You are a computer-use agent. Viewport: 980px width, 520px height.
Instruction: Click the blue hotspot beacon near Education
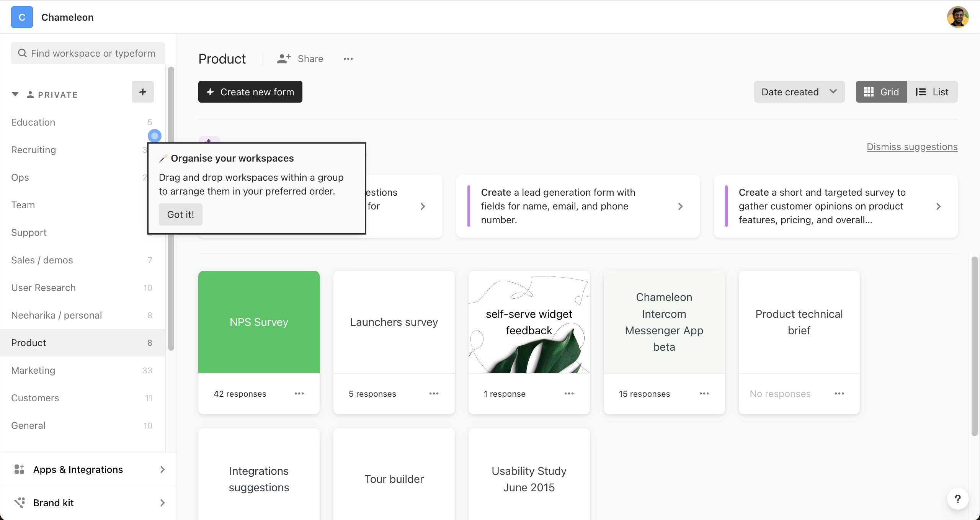pos(155,136)
